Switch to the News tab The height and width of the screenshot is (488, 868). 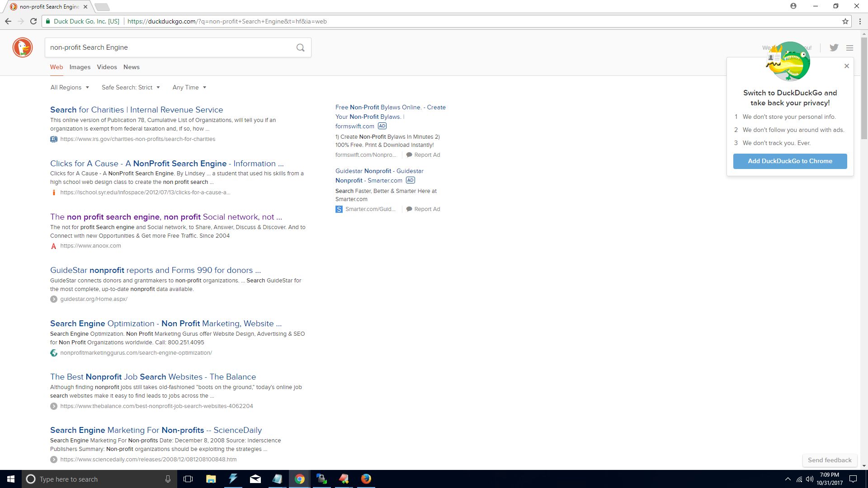132,67
